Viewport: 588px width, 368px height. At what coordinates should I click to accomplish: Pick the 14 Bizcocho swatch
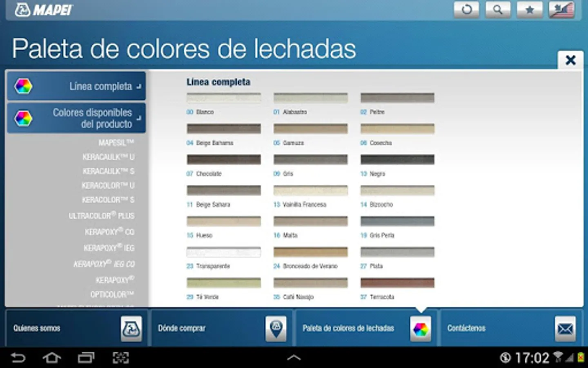coord(397,190)
